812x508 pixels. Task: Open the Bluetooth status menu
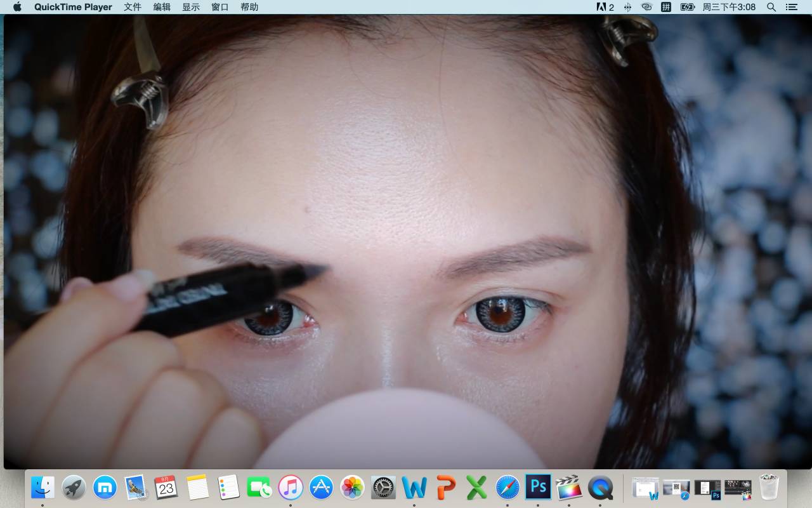point(627,7)
